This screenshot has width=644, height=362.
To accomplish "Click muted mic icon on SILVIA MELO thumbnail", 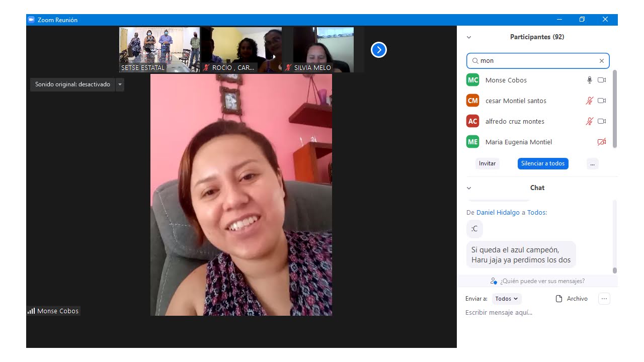I will coord(288,67).
